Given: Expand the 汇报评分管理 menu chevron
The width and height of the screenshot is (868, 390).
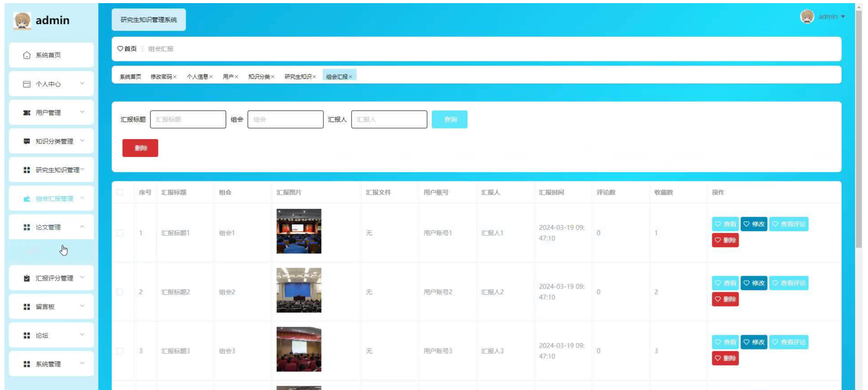Looking at the screenshot, I should coord(82,278).
